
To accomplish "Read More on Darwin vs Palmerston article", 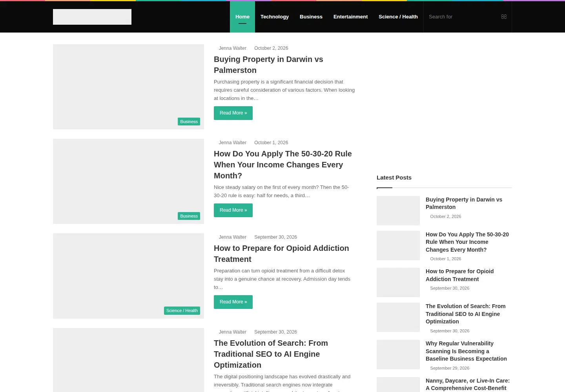I will [x=233, y=113].
